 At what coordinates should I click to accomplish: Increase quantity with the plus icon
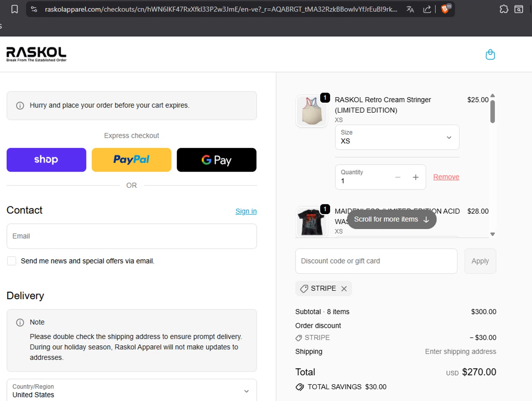(416, 177)
